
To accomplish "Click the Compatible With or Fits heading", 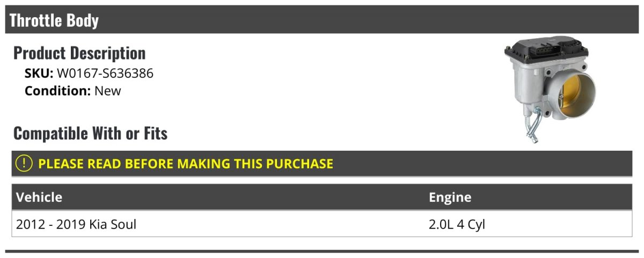I will tap(90, 133).
